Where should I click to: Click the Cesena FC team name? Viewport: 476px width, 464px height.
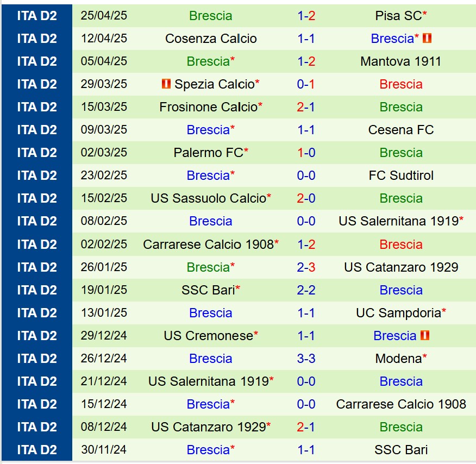(x=401, y=130)
